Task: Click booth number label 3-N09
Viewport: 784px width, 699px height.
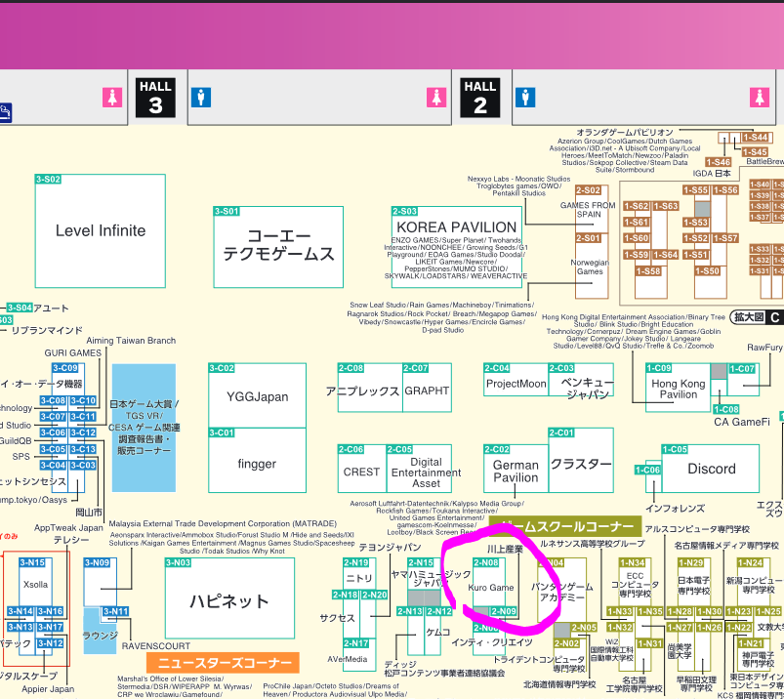Action: pyautogui.click(x=97, y=562)
